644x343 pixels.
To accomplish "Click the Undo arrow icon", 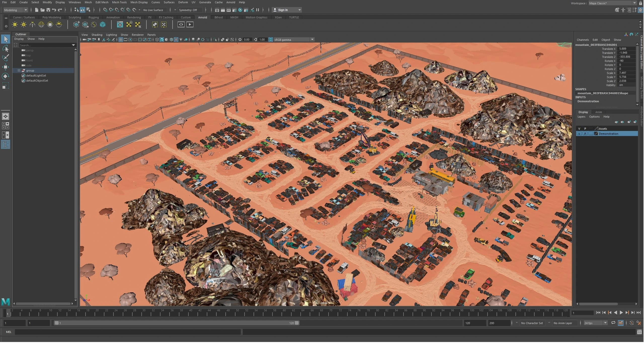I will (54, 10).
